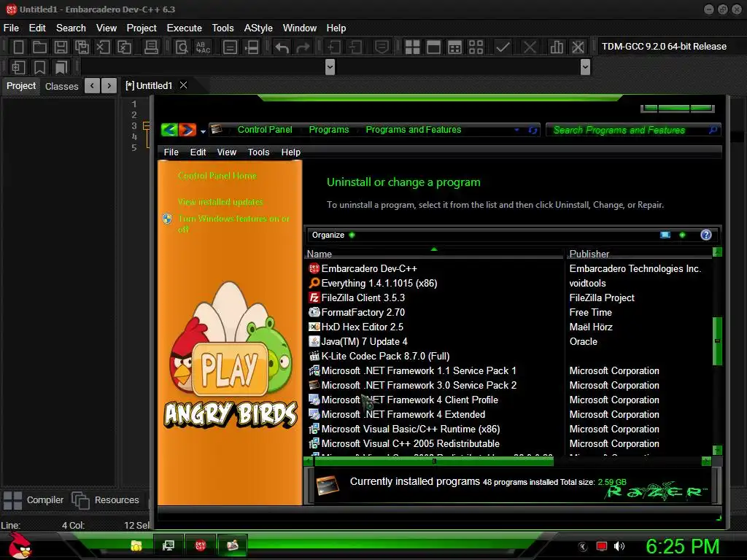The height and width of the screenshot is (560, 747).
Task: Open the function selector dropdown in toolbar
Action: pyautogui.click(x=586, y=67)
